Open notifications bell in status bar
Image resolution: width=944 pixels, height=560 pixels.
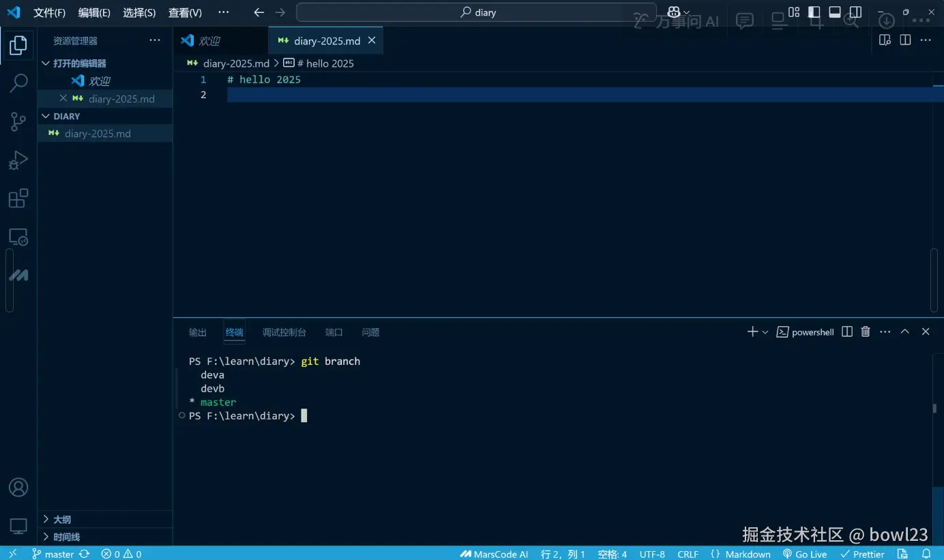coord(926,554)
